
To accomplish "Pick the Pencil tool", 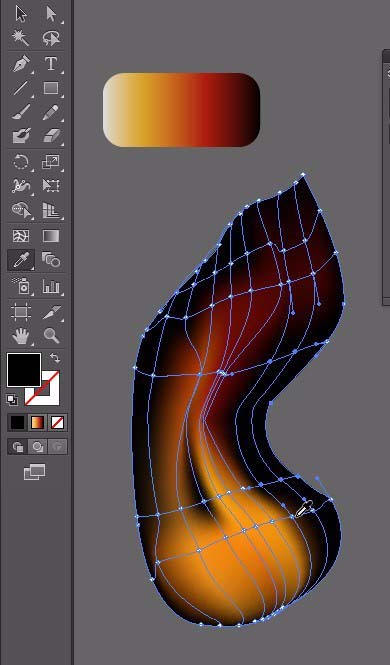I will 51,112.
